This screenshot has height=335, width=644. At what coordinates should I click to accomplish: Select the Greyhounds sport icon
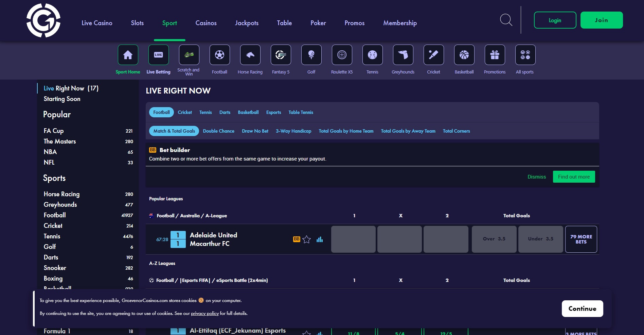click(403, 55)
